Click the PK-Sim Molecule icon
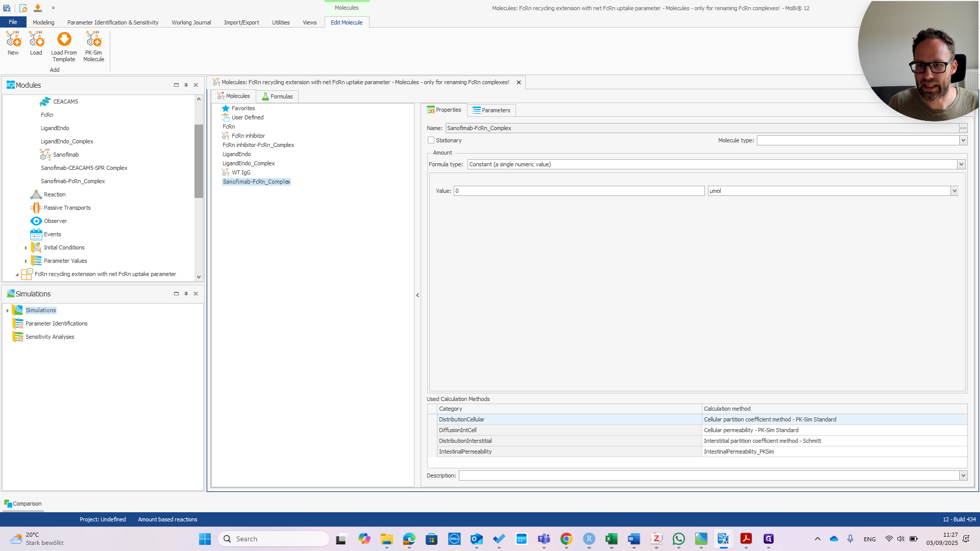 tap(93, 40)
